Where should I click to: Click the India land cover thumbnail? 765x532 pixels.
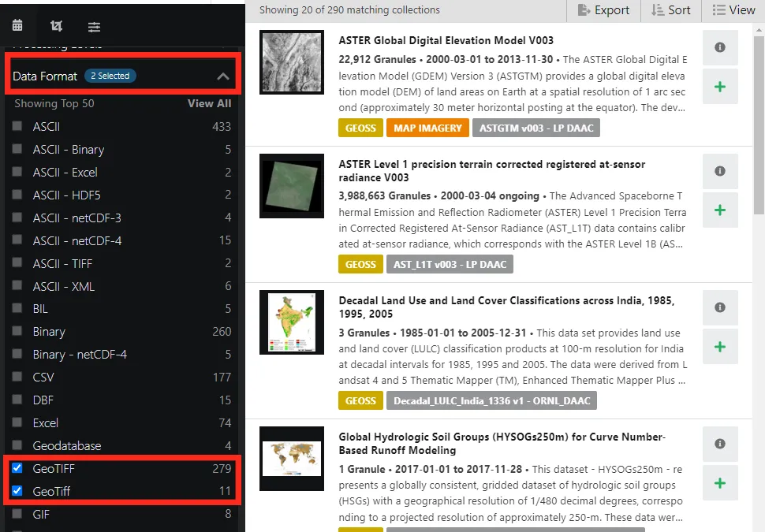point(292,322)
